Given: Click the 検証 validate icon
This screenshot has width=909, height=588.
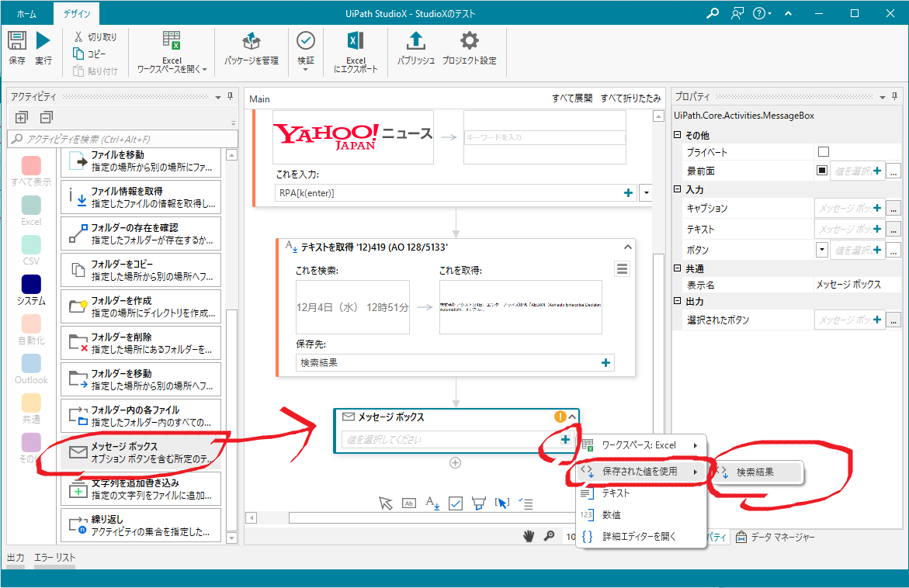Looking at the screenshot, I should tap(306, 40).
